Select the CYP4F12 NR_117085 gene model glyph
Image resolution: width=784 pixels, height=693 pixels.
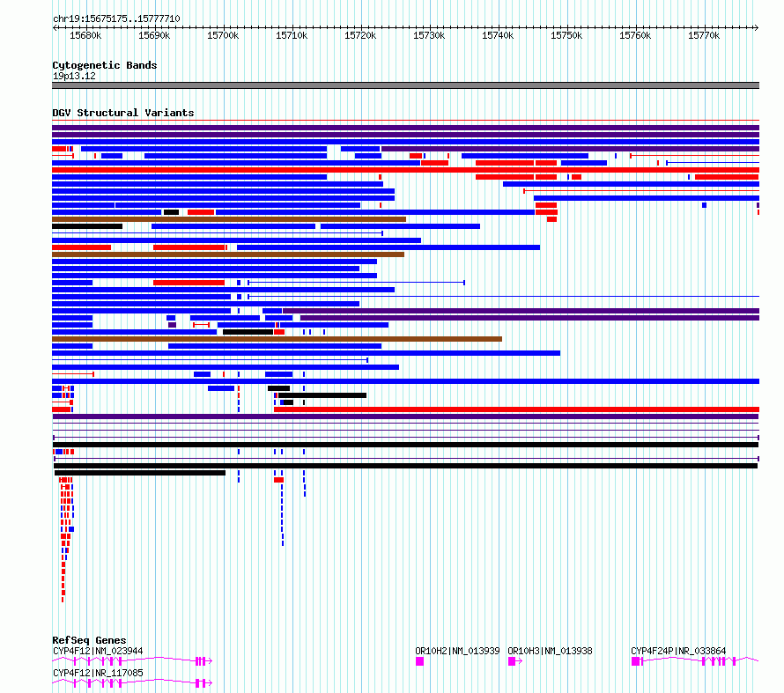[x=132, y=683]
